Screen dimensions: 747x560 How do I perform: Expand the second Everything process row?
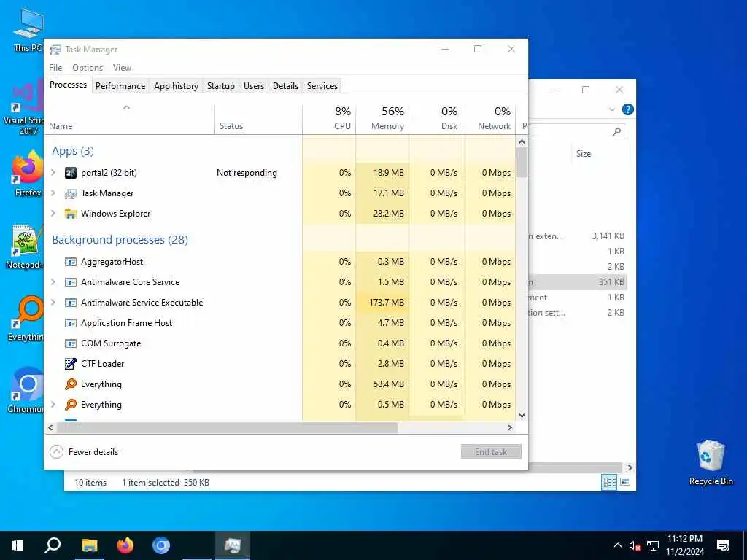(53, 405)
